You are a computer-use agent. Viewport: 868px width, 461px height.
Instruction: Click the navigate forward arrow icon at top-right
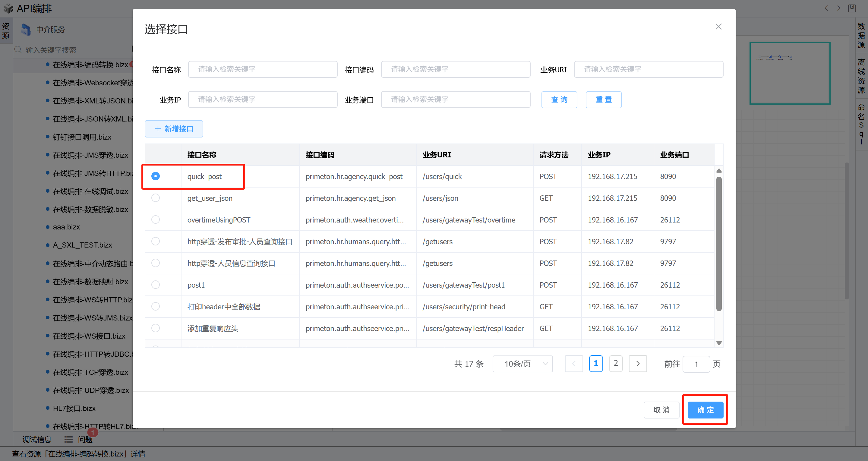839,8
